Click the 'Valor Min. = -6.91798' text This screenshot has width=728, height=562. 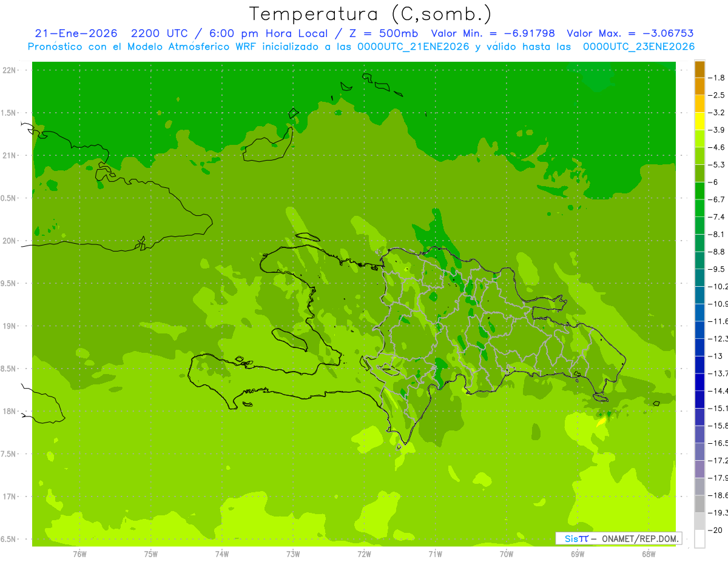click(493, 33)
